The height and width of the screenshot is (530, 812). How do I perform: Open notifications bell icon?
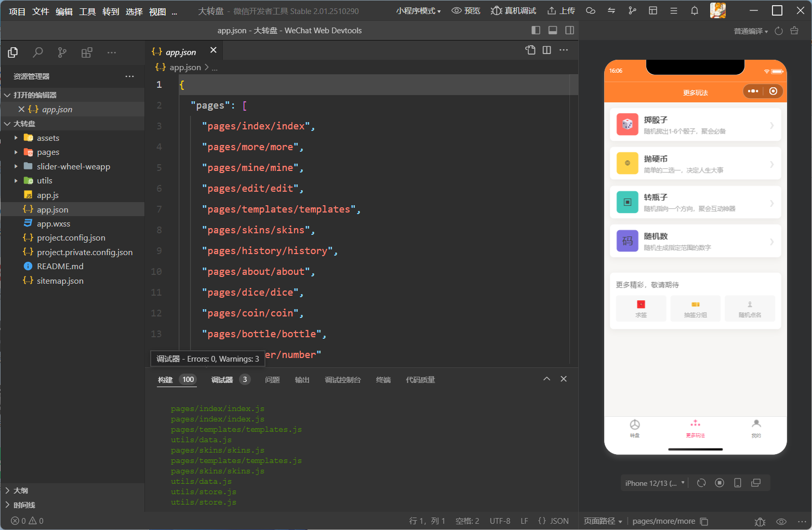pyautogui.click(x=695, y=11)
